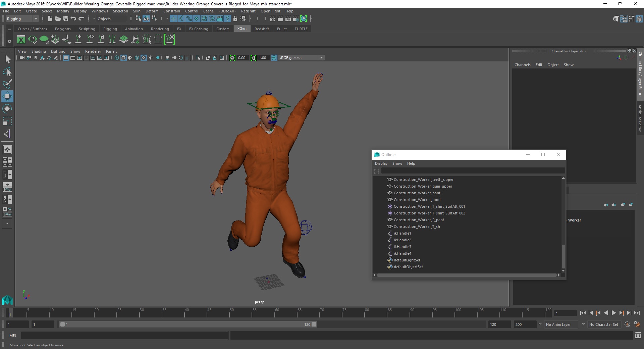The width and height of the screenshot is (644, 349).
Task: Activate the Lasso select tool
Action: click(x=7, y=72)
